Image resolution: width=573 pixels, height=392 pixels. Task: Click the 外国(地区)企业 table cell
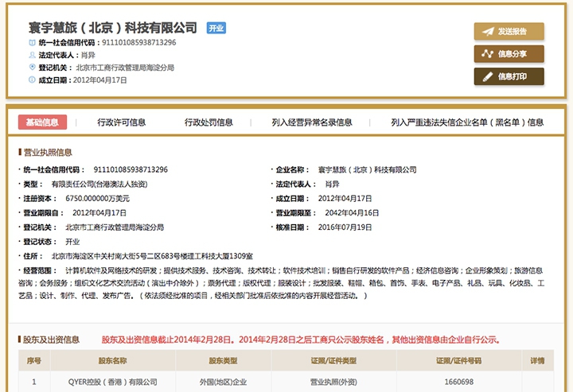tap(224, 382)
